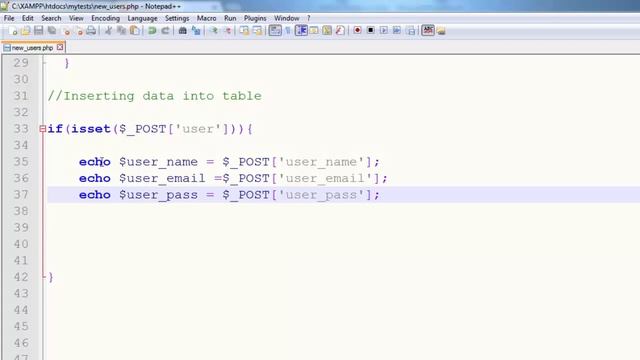Viewport: 640px width, 360px height.
Task: Copy selection using the Copy toolbar icon
Action: (x=121, y=31)
